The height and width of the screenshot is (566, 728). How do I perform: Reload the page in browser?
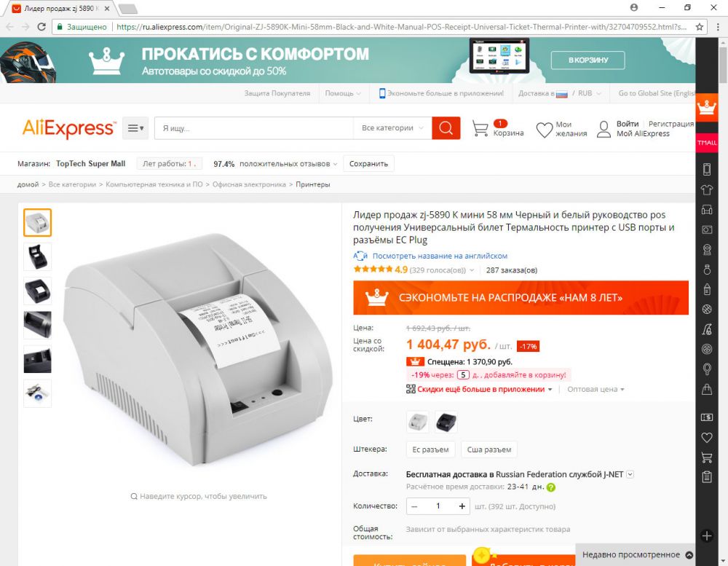41,27
